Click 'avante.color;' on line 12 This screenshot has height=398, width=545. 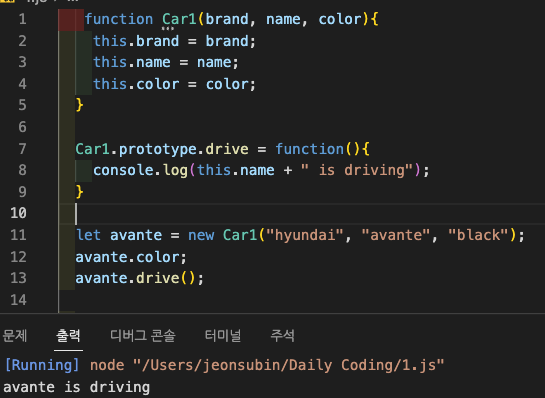131,257
